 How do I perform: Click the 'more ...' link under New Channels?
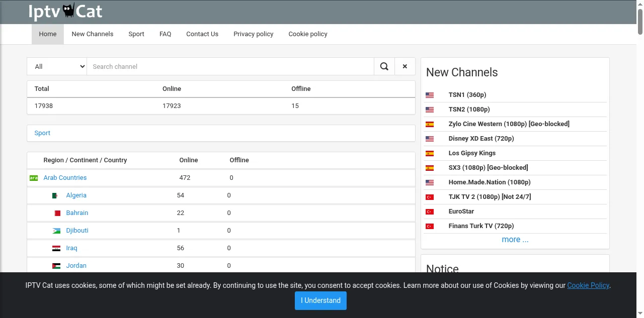click(515, 240)
